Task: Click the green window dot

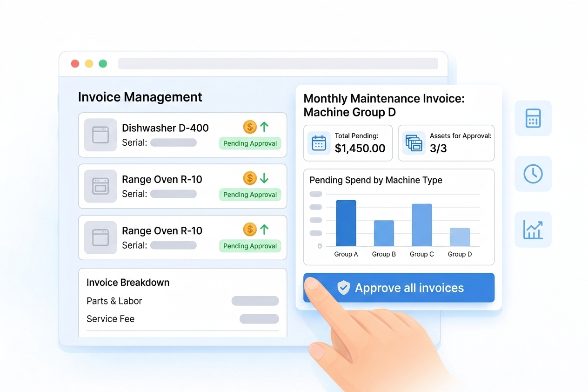Action: click(103, 64)
